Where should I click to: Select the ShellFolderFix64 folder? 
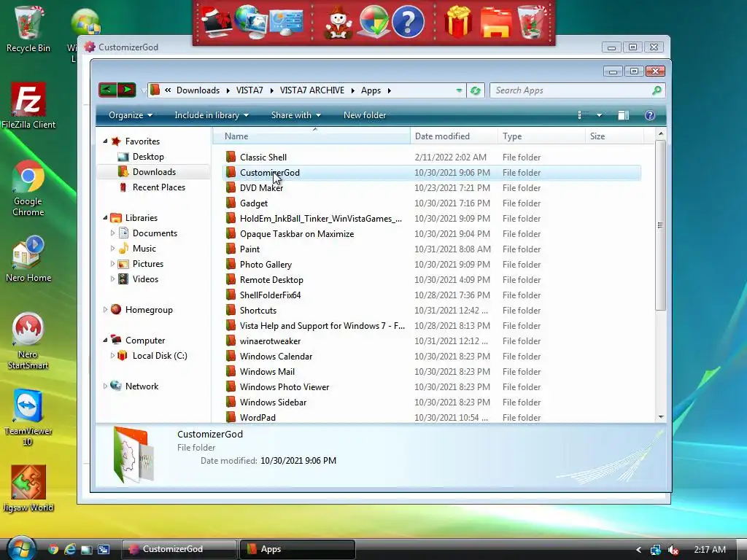point(270,295)
